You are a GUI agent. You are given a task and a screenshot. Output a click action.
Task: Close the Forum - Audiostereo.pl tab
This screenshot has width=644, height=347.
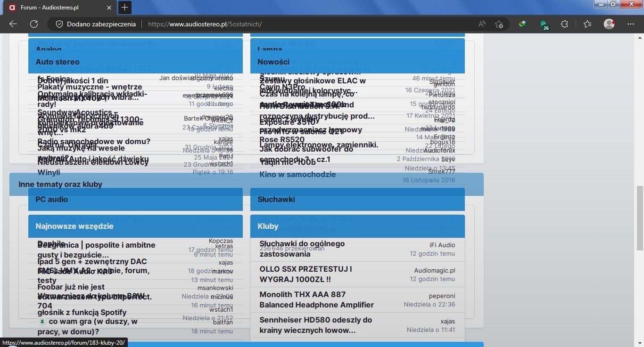109,8
